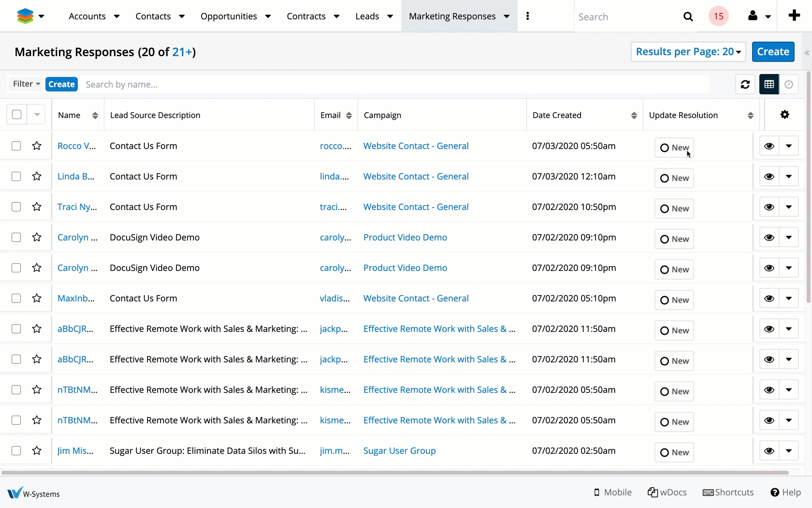Open the Opportunities module tab
This screenshot has width=812, height=508.
pos(229,16)
